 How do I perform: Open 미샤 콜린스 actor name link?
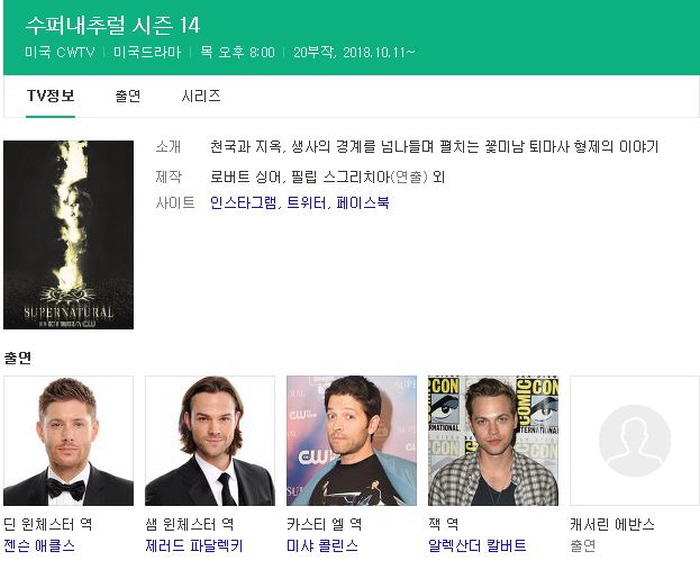[x=322, y=545]
